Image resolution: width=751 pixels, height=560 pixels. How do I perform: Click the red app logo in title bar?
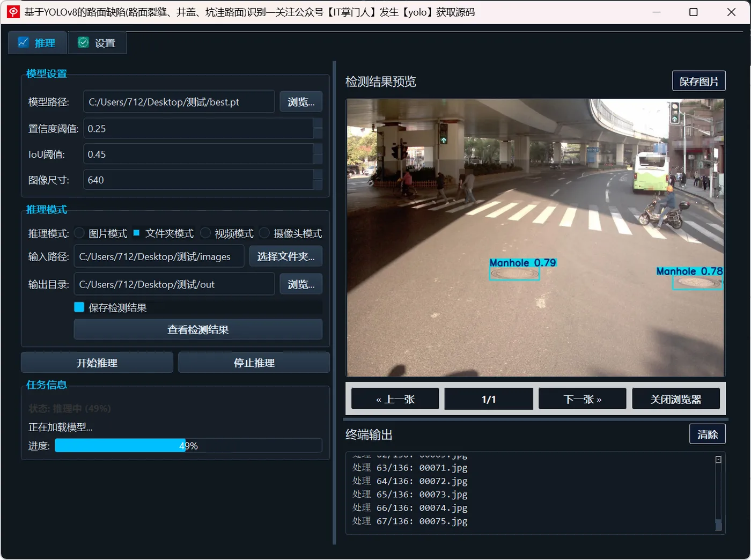click(13, 12)
